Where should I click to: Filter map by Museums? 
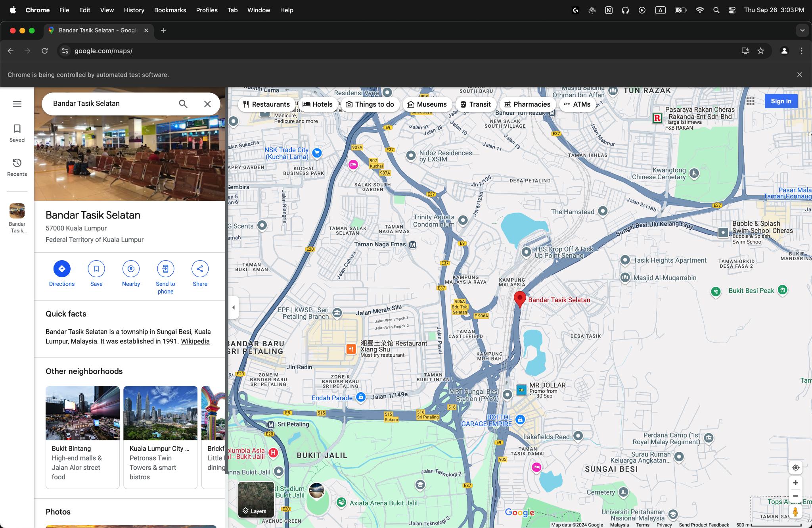(427, 104)
